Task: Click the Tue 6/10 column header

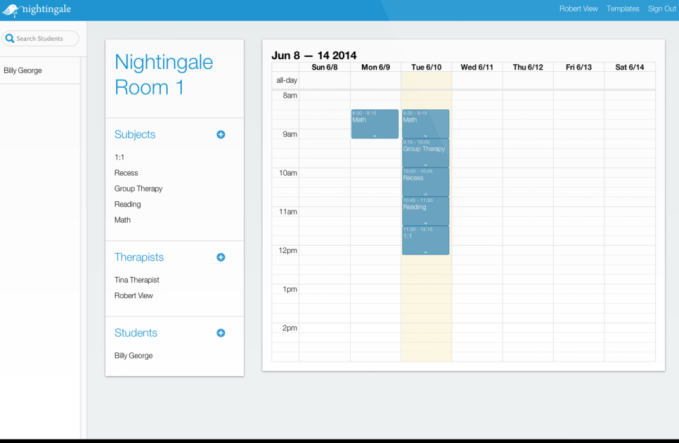Action: (x=426, y=67)
